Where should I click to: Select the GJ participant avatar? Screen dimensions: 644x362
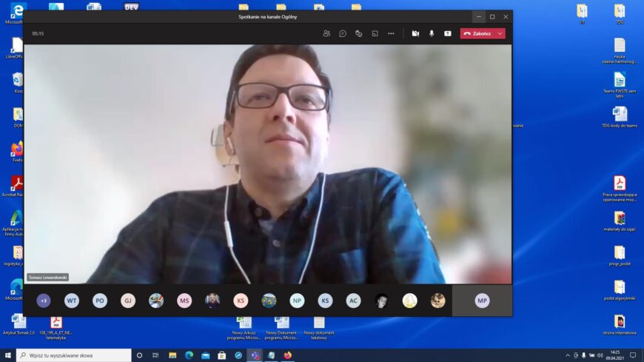[x=128, y=301]
